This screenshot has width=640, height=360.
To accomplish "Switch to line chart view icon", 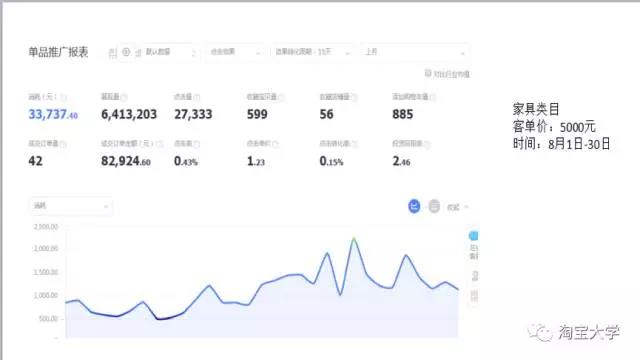I will pyautogui.click(x=414, y=206).
